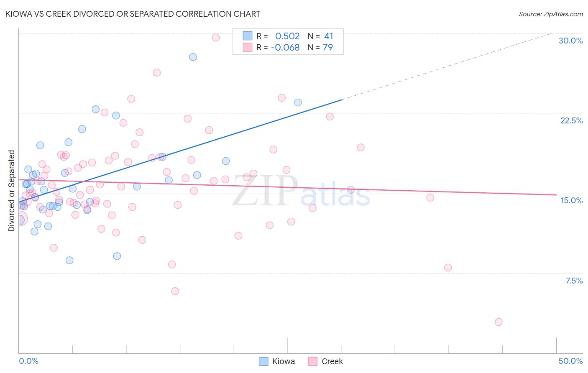Click the 50.0% x-axis label

click(570, 361)
